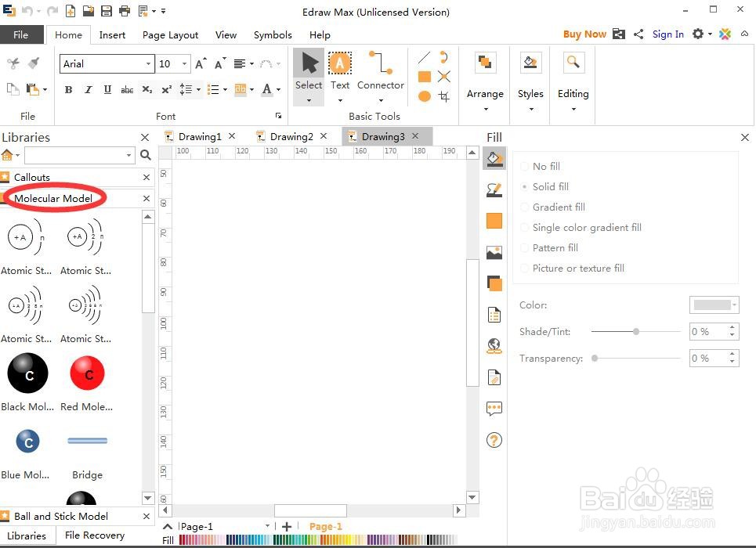Select the crop tool

[444, 96]
